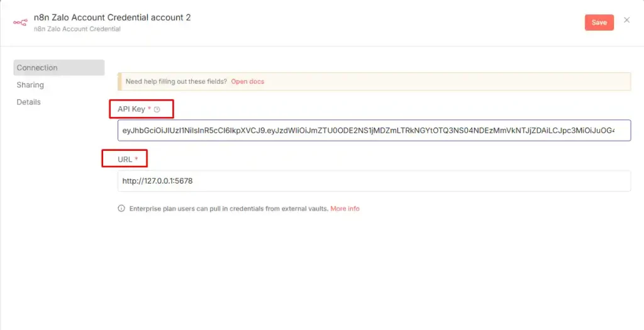Click the credential title 'n8n Zalo Account Credential account 2'
644x330 pixels.
(112, 18)
